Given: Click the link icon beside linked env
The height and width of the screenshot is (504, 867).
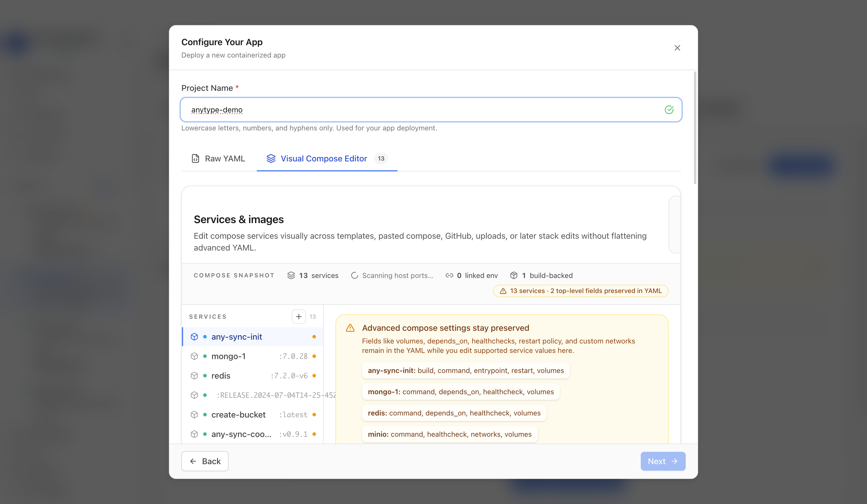Looking at the screenshot, I should point(449,275).
